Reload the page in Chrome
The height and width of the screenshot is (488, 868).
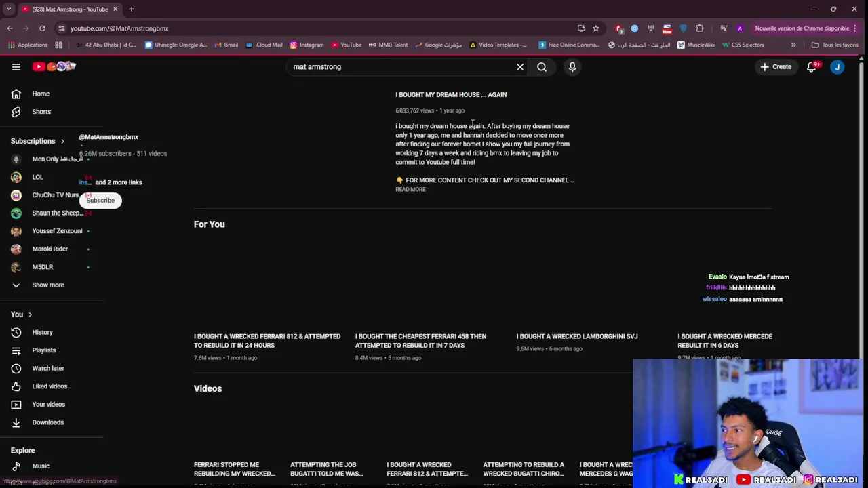42,28
